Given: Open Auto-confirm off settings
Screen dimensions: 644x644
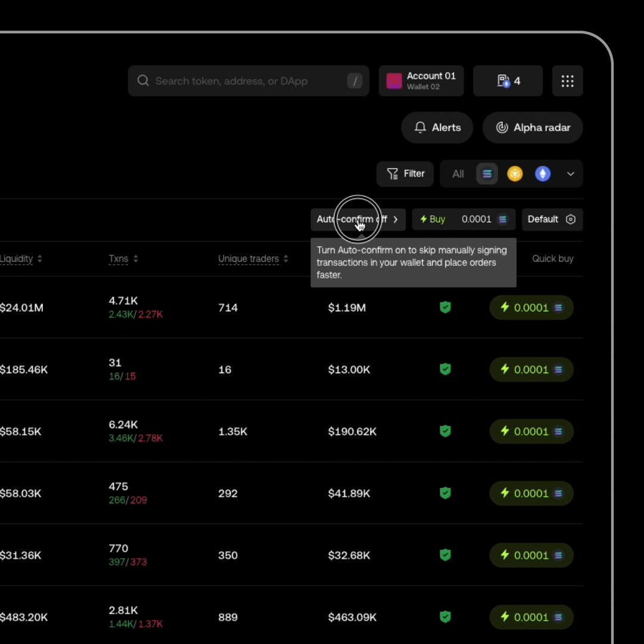Looking at the screenshot, I should pyautogui.click(x=358, y=219).
